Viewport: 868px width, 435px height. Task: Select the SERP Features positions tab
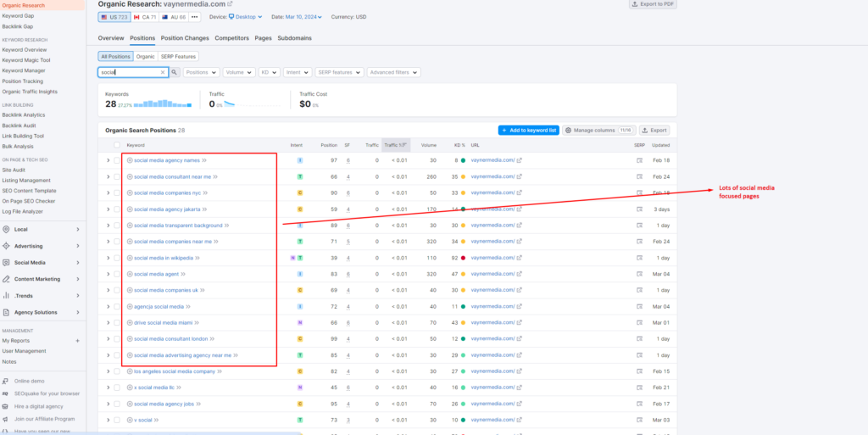click(x=178, y=57)
